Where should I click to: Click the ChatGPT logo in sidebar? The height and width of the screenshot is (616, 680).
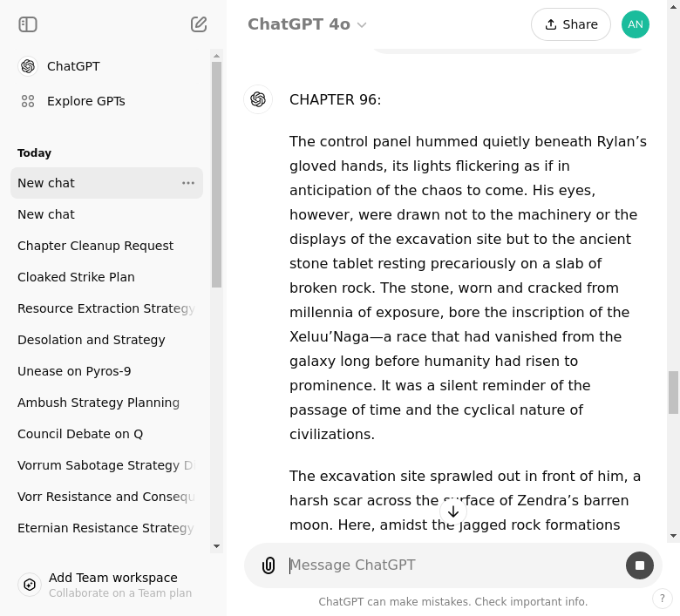[x=28, y=66]
